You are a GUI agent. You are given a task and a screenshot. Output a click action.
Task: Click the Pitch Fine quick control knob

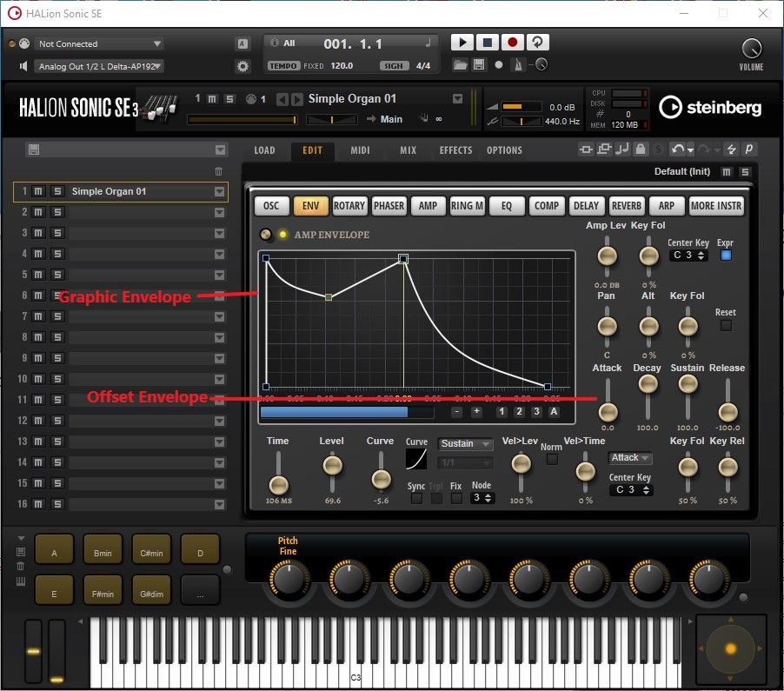click(x=289, y=579)
